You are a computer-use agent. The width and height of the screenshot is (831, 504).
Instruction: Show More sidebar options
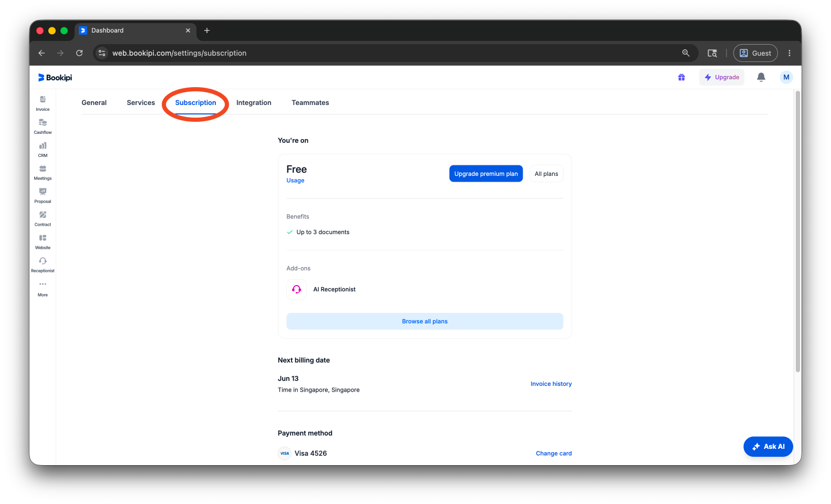(x=43, y=289)
